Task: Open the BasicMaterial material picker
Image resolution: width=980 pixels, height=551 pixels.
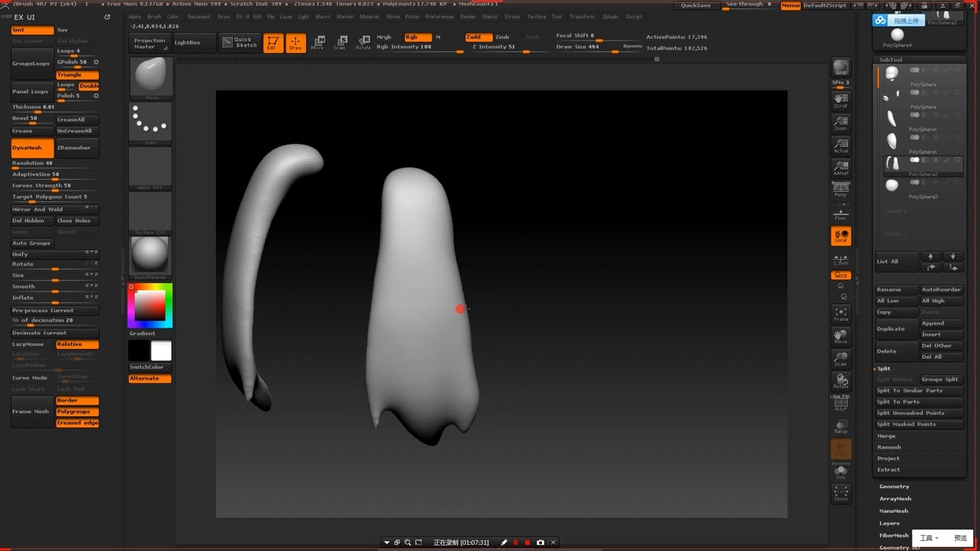Action: pos(150,258)
